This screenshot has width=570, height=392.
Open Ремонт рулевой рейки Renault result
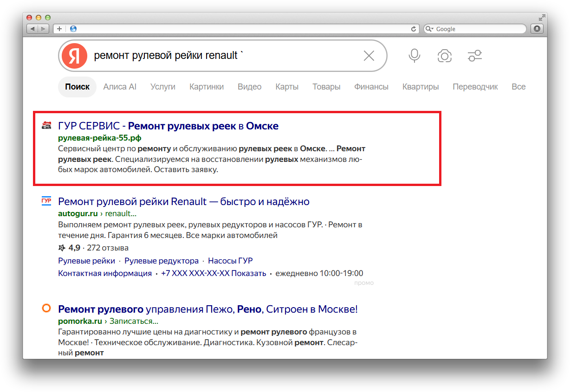(x=184, y=201)
